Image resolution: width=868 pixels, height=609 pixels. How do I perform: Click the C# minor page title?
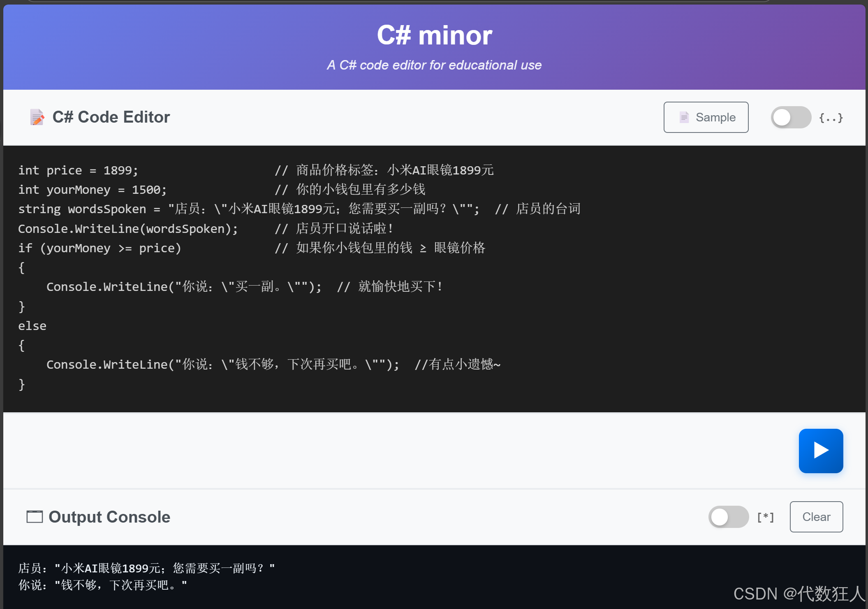coord(435,35)
